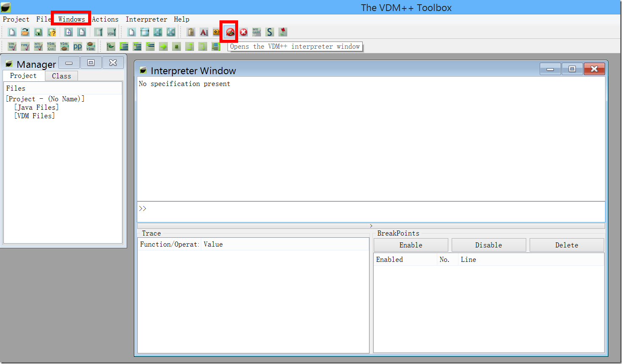The image size is (622, 364).
Task: Switch to the Project tab in Manager
Action: coord(23,75)
